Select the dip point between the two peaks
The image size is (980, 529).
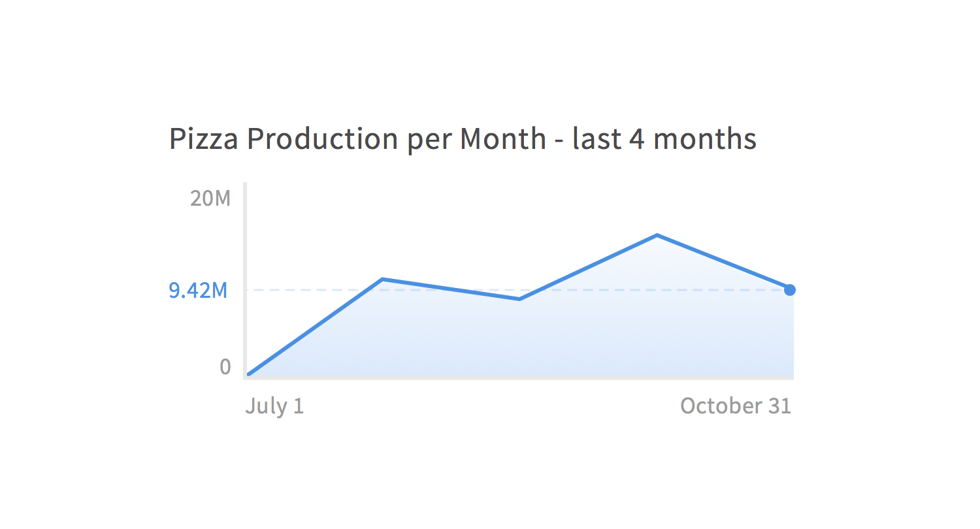click(519, 299)
